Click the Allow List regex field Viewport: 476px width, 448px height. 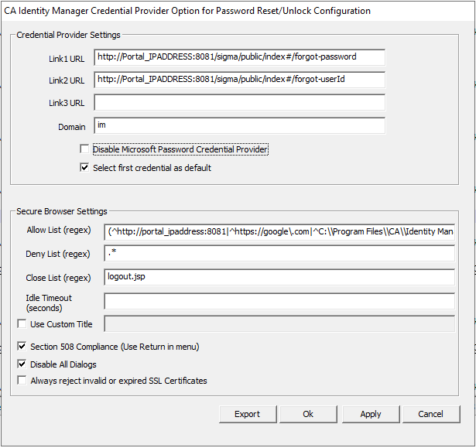click(279, 231)
